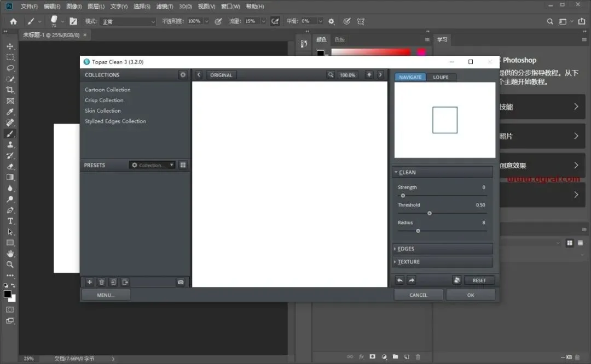Toggle Quick Mask mode icon
Screen dimensions: 591x364
[x=10, y=309]
